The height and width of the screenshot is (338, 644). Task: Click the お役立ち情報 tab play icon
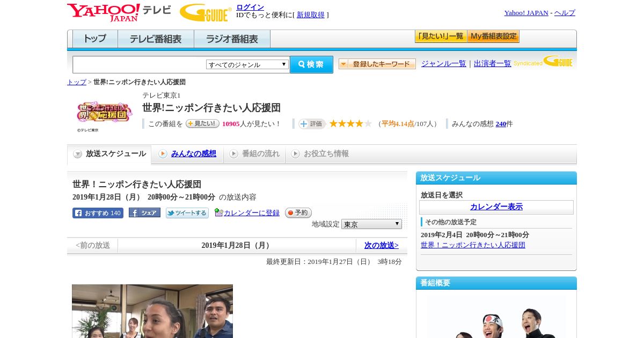(295, 154)
